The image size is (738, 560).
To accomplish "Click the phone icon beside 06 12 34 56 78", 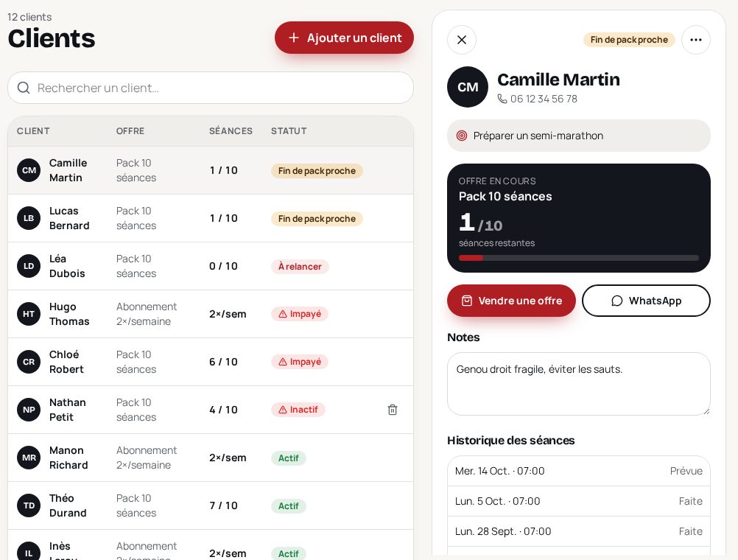I will tap(502, 99).
